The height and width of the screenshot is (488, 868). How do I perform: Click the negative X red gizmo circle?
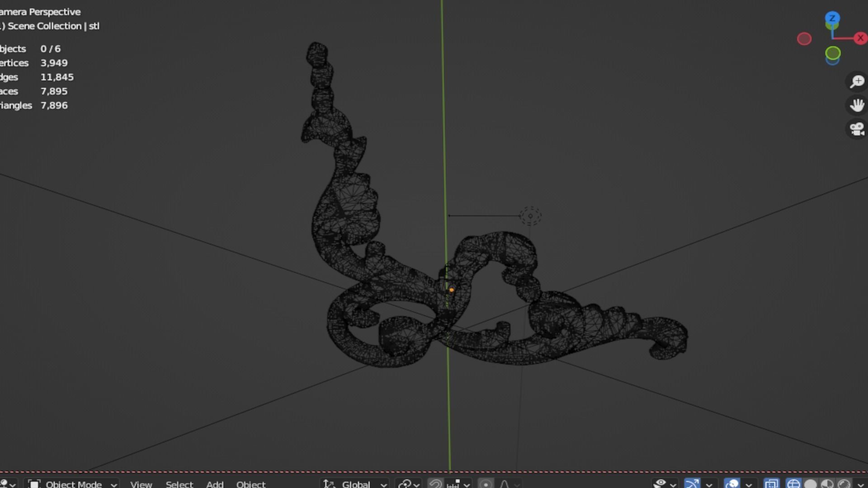(804, 39)
